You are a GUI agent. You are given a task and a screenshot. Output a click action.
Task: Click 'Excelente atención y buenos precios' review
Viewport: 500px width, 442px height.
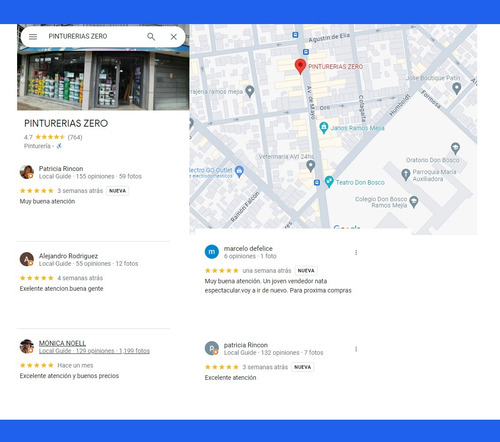point(69,376)
